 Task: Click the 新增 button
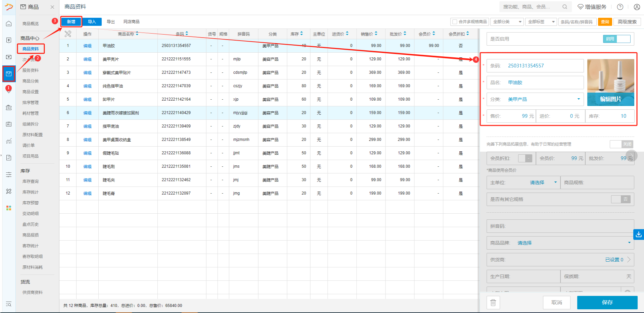[71, 22]
